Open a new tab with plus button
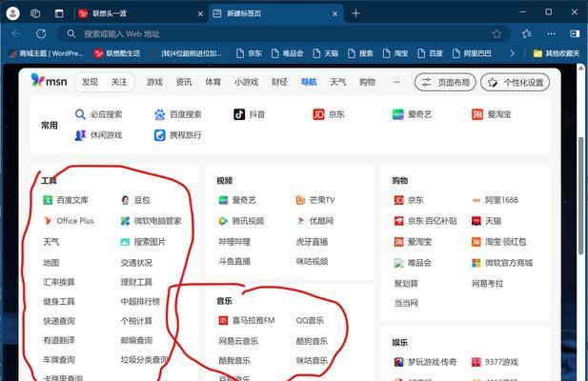This screenshot has height=381, width=588. pyautogui.click(x=355, y=13)
